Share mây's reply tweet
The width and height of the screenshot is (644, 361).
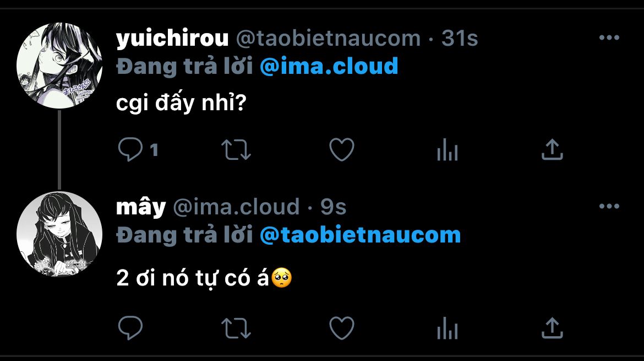[x=552, y=328]
